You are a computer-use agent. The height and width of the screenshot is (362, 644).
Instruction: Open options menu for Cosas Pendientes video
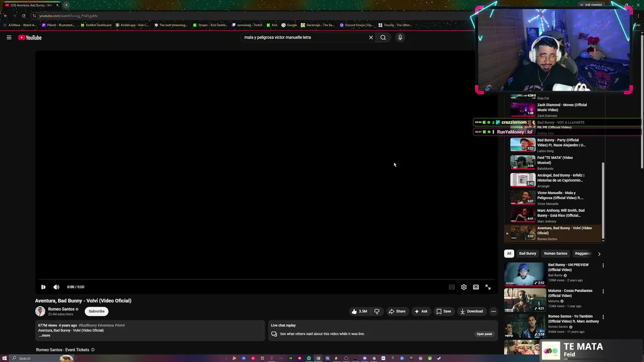click(x=603, y=291)
